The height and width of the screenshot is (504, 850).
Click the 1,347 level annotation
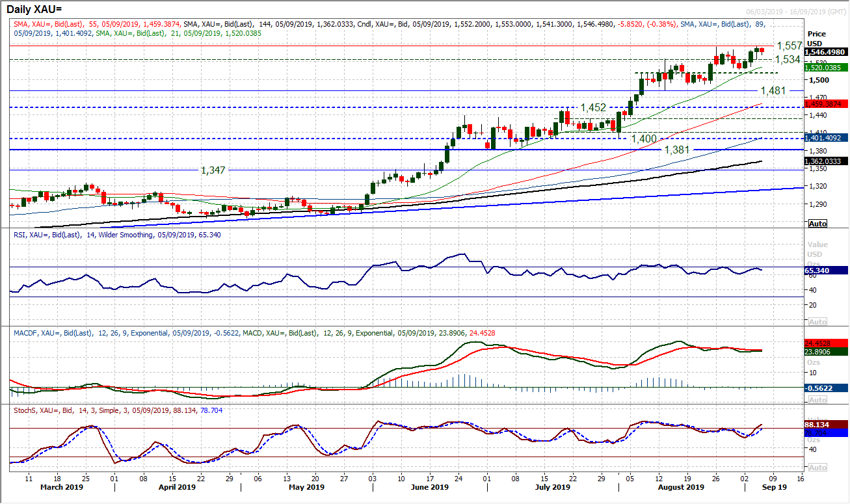coord(213,170)
